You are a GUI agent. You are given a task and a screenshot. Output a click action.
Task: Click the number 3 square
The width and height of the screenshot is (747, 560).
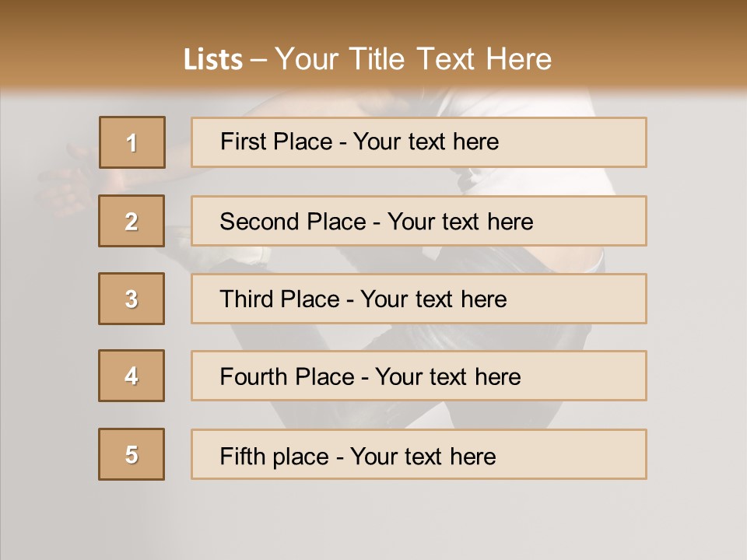pos(132,299)
